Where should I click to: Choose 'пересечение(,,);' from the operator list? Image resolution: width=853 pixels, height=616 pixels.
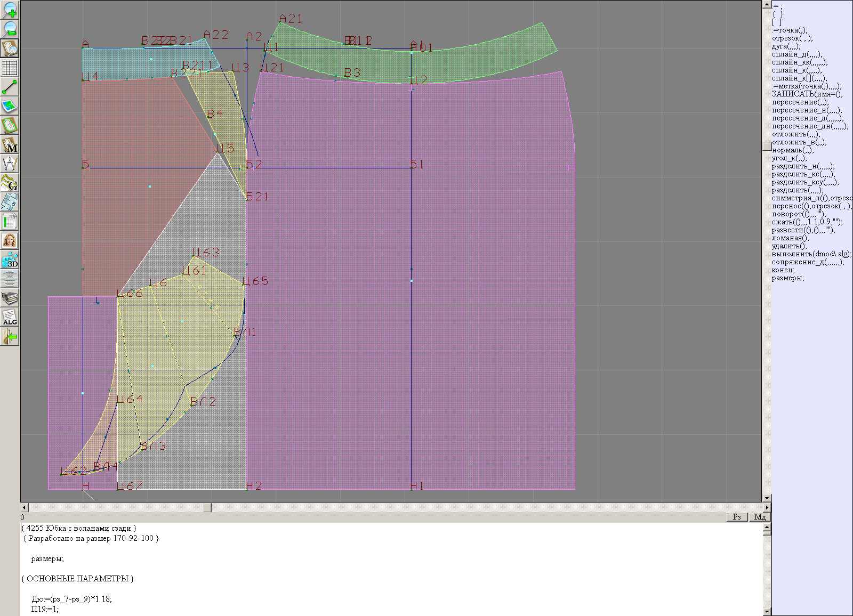coord(800,102)
